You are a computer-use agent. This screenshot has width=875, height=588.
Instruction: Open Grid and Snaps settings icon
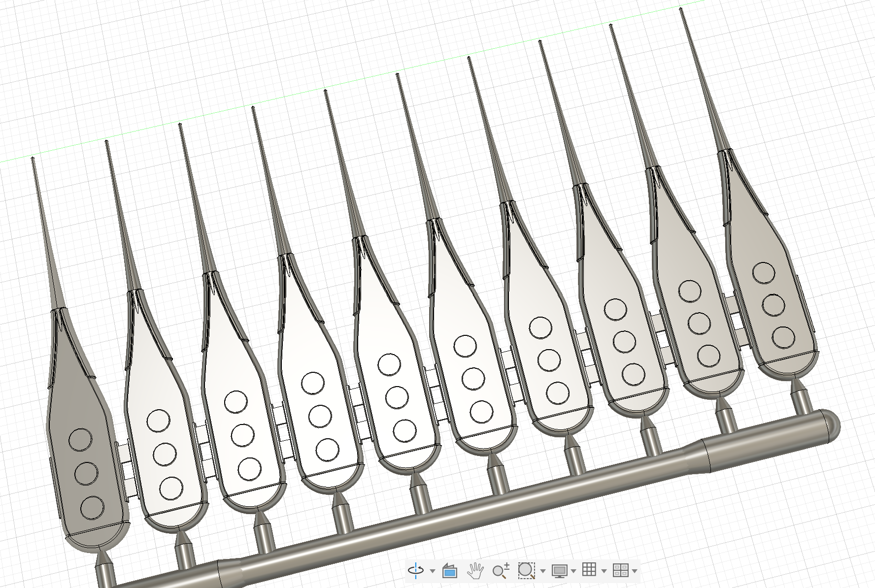589,570
